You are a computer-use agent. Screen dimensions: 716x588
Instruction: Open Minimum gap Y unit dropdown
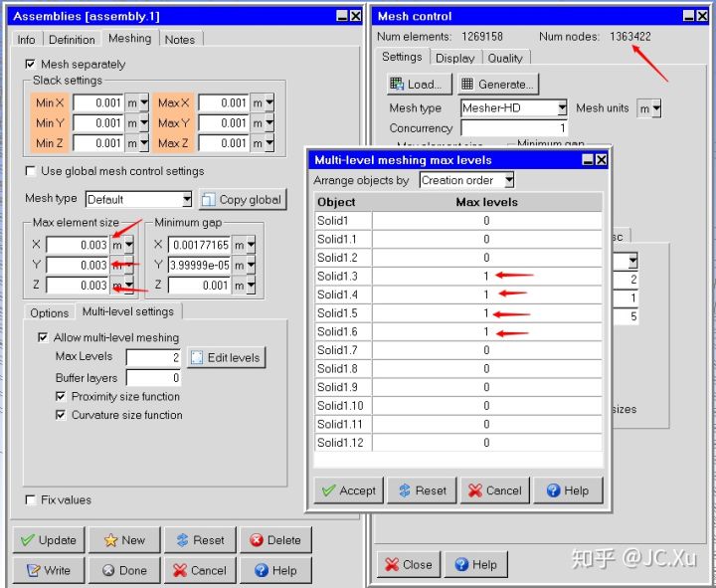(251, 265)
